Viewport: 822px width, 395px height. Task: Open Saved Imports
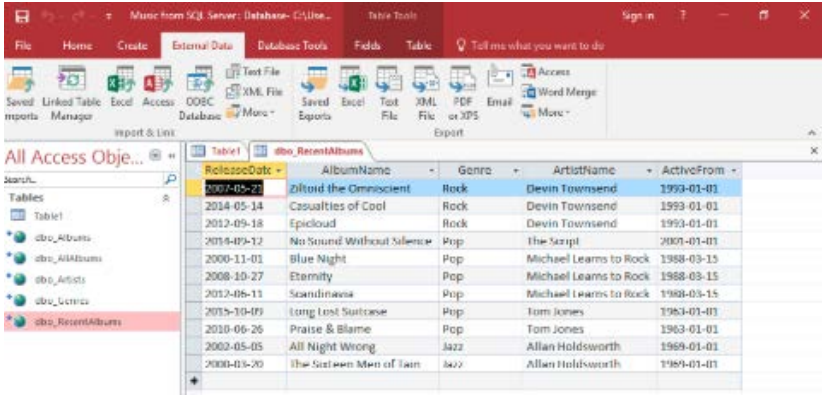pyautogui.click(x=20, y=93)
